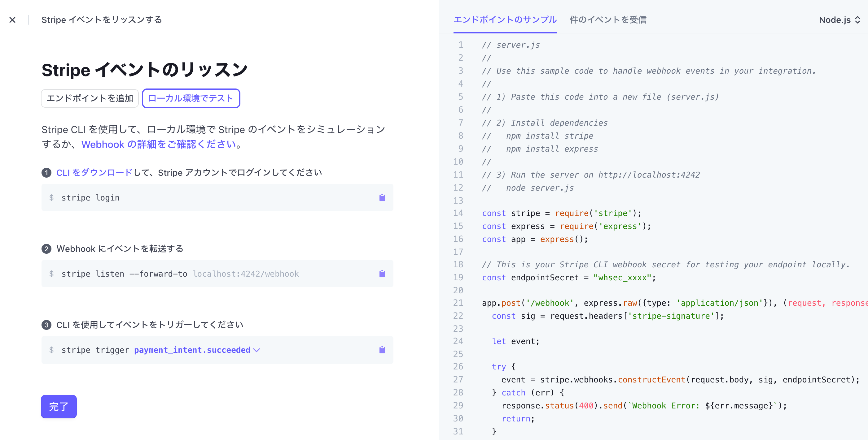Click the 完了 button to finish

[x=59, y=407]
